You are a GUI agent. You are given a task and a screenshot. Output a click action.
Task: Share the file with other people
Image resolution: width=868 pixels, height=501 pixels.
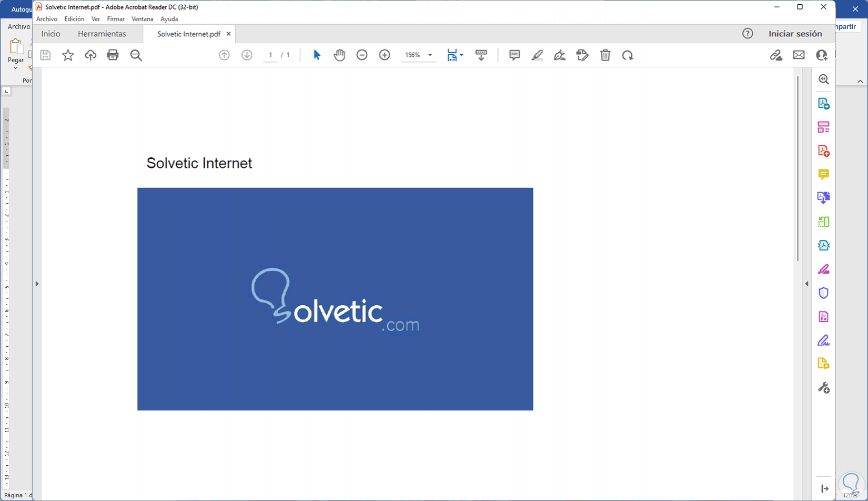822,55
